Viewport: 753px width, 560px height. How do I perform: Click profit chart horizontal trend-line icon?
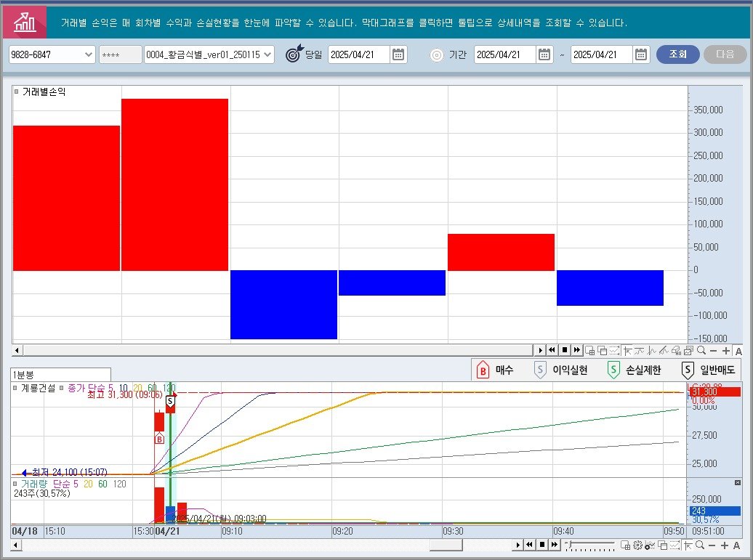tap(640, 350)
